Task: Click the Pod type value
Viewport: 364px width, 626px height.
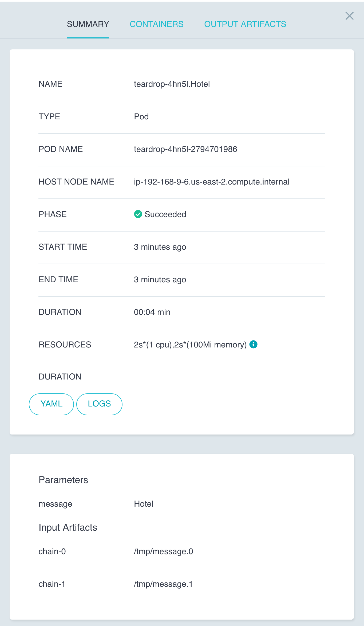Action: click(x=141, y=116)
